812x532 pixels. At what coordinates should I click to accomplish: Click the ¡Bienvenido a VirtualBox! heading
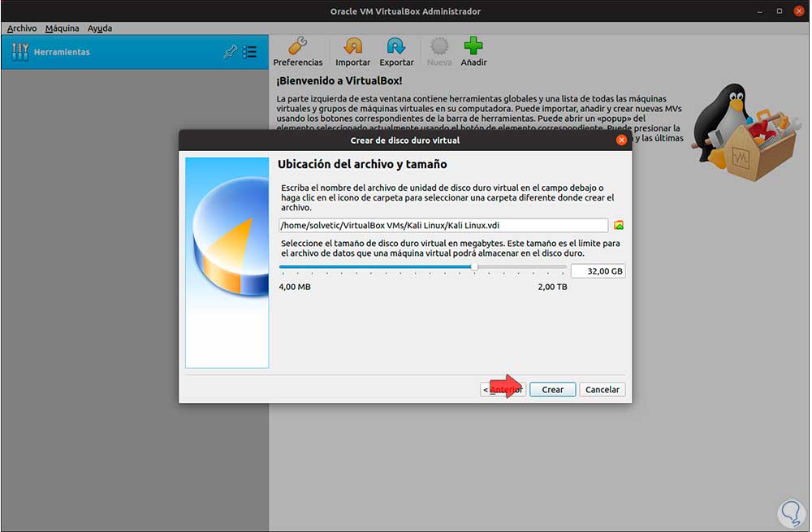339,80
